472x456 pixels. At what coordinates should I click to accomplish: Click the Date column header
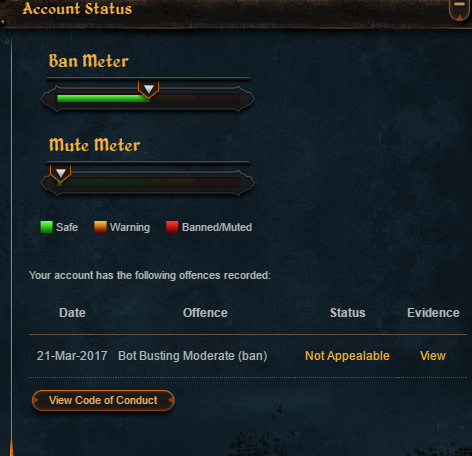[x=72, y=313]
